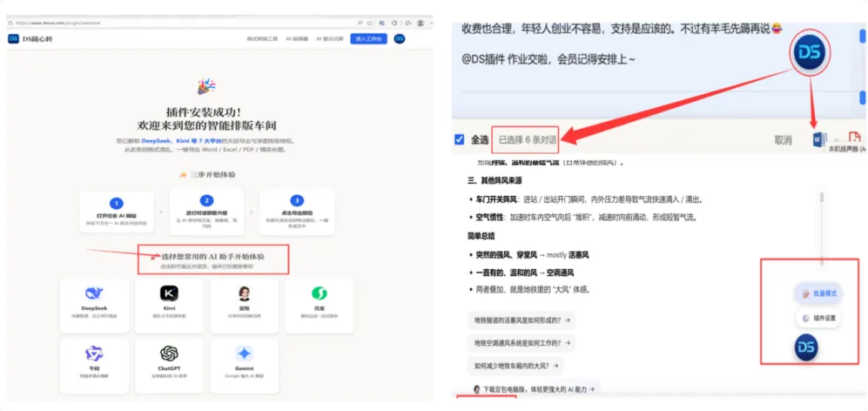Open the 元宝 assistant card

(x=320, y=306)
